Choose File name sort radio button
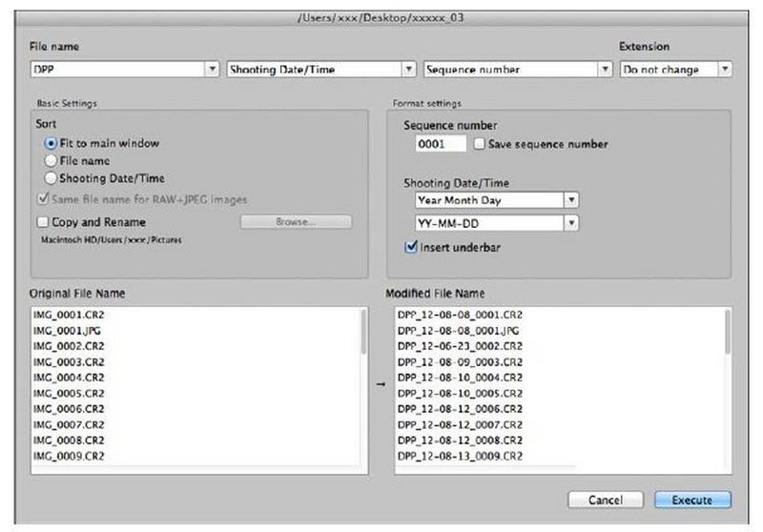 pyautogui.click(x=52, y=161)
